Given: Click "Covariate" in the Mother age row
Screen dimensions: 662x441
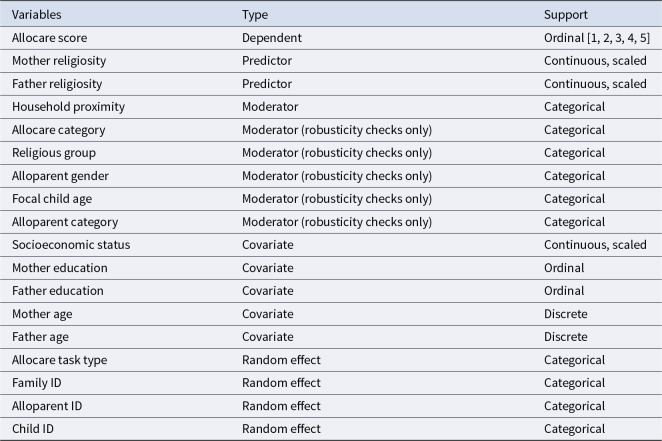Looking at the screenshot, I should tap(268, 314).
